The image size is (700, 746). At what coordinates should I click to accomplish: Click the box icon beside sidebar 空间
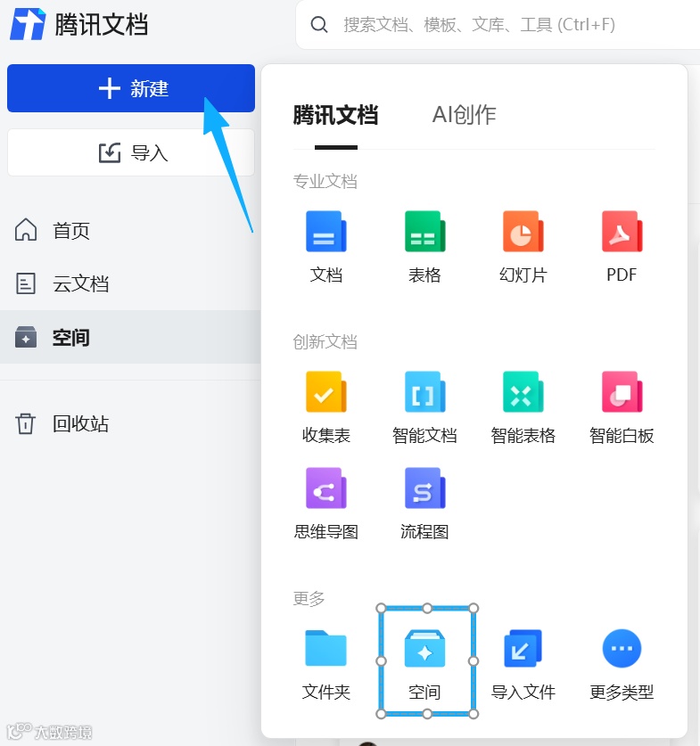26,337
